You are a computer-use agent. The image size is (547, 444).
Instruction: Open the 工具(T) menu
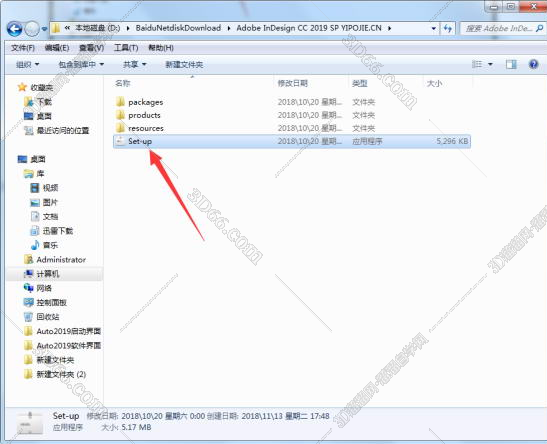point(126,48)
